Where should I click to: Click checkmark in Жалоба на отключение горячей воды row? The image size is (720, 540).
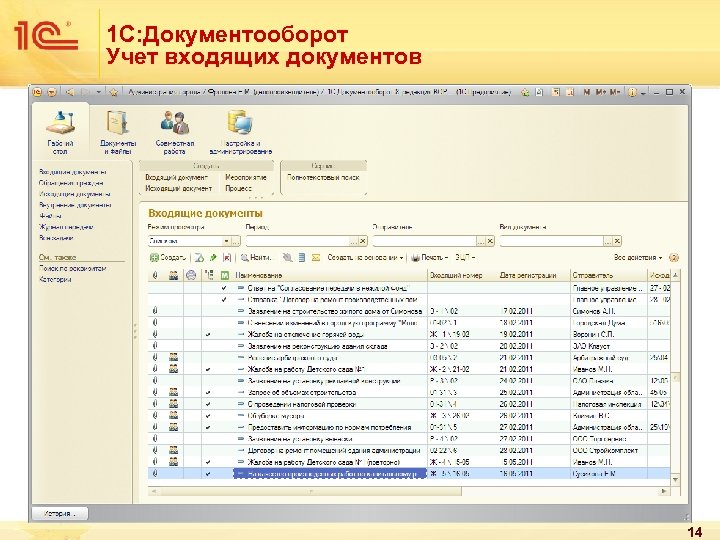click(x=208, y=335)
